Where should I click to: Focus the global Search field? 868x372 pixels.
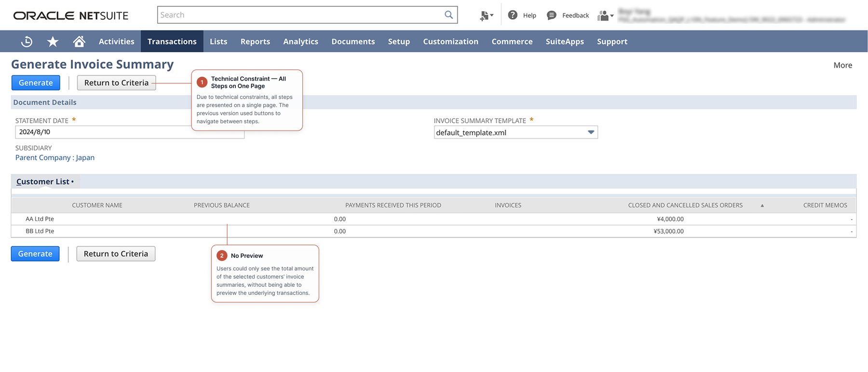tap(307, 15)
